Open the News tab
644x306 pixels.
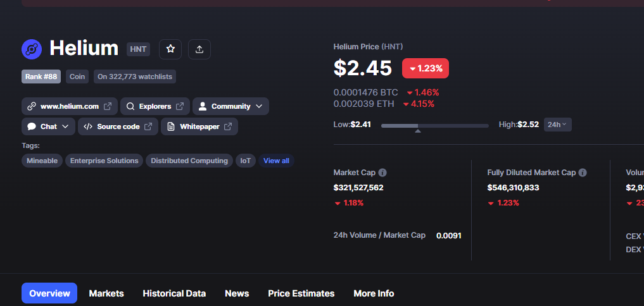pyautogui.click(x=237, y=293)
